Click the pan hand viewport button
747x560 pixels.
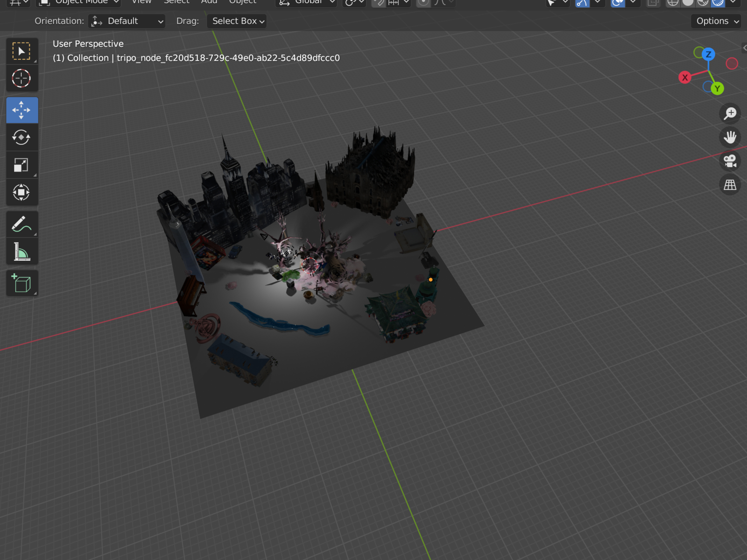pos(730,137)
